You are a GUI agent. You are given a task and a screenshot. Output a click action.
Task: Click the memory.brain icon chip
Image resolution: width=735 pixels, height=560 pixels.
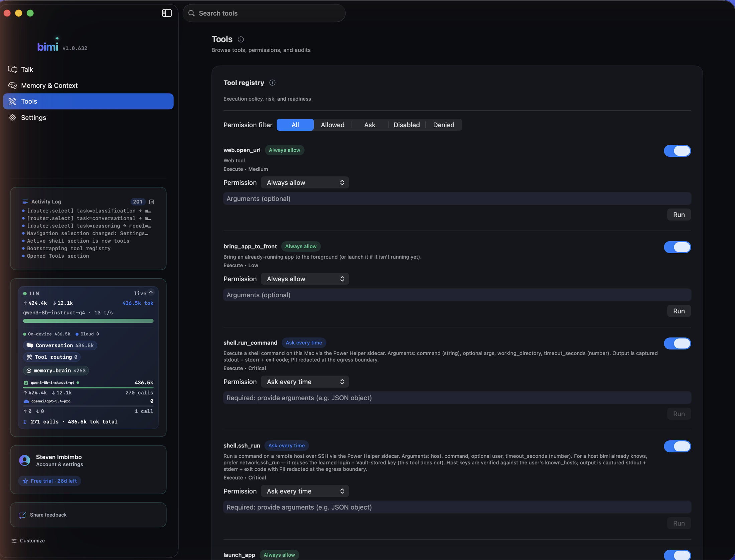point(29,371)
